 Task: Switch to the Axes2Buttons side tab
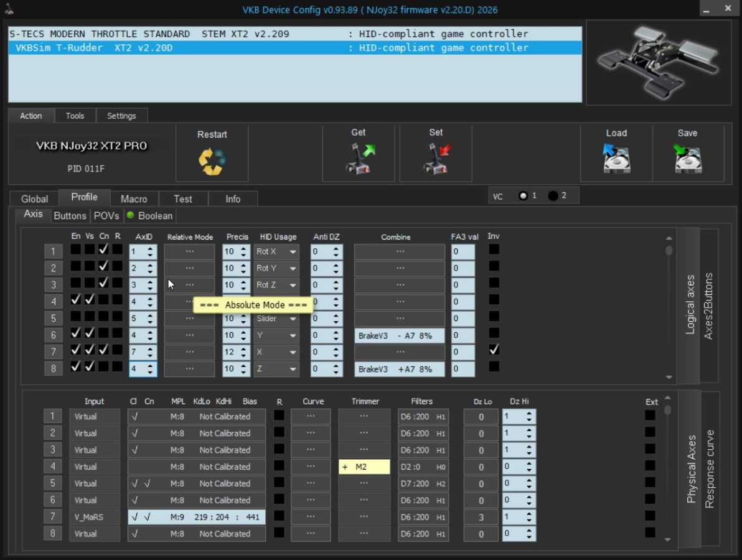708,306
